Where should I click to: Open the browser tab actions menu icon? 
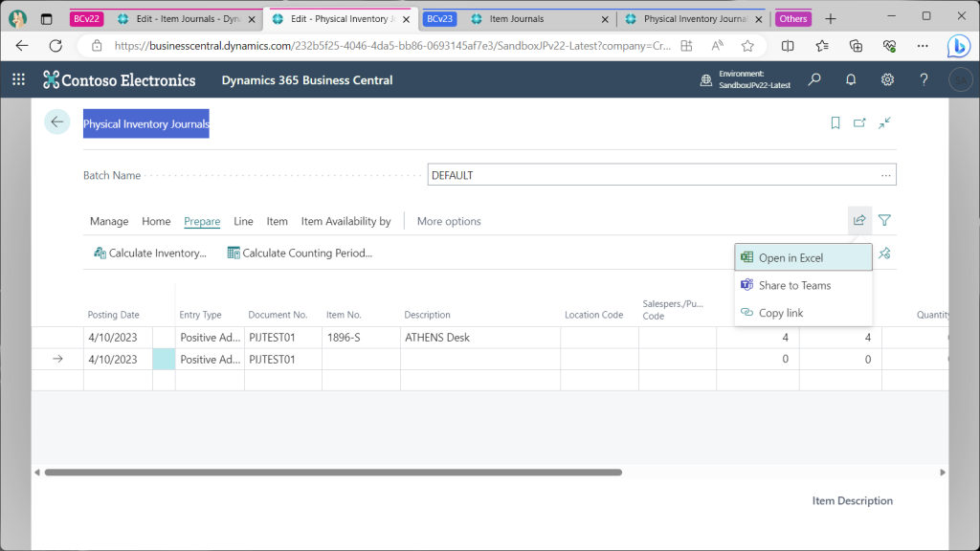coord(46,19)
